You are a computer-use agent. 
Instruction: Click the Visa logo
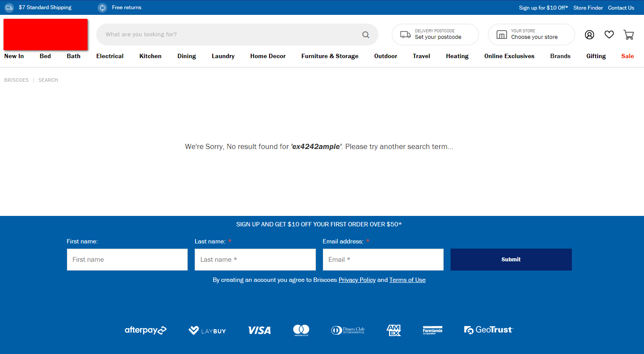pyautogui.click(x=259, y=330)
